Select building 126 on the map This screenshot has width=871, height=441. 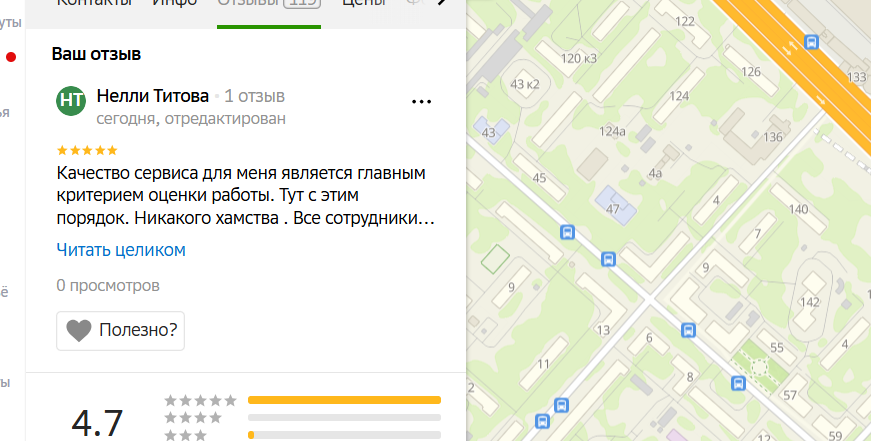point(750,71)
